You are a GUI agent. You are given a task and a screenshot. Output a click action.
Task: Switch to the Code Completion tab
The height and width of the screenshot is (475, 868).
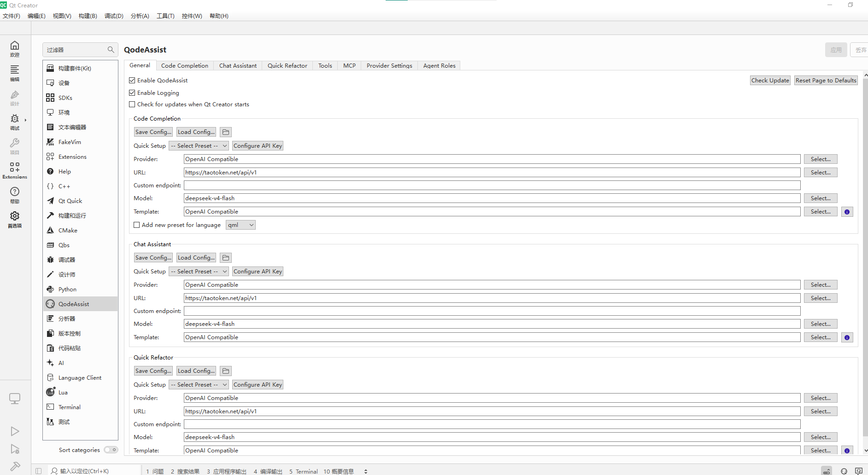click(185, 66)
